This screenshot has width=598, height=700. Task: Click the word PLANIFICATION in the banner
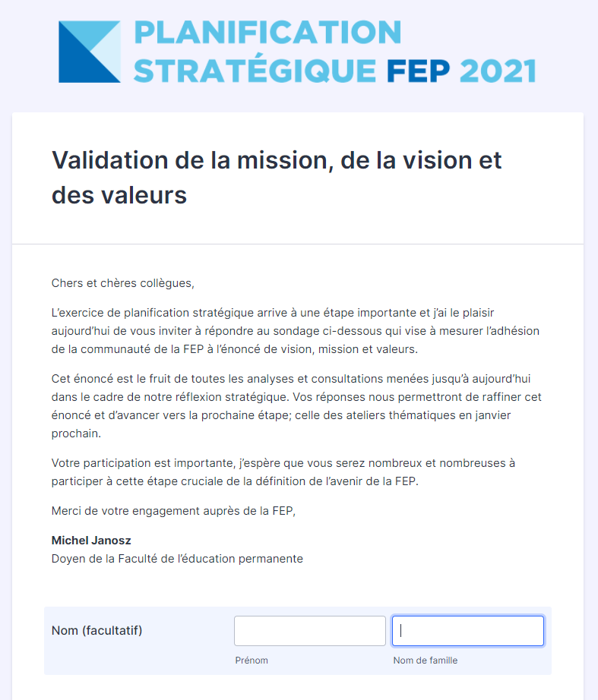click(x=267, y=33)
